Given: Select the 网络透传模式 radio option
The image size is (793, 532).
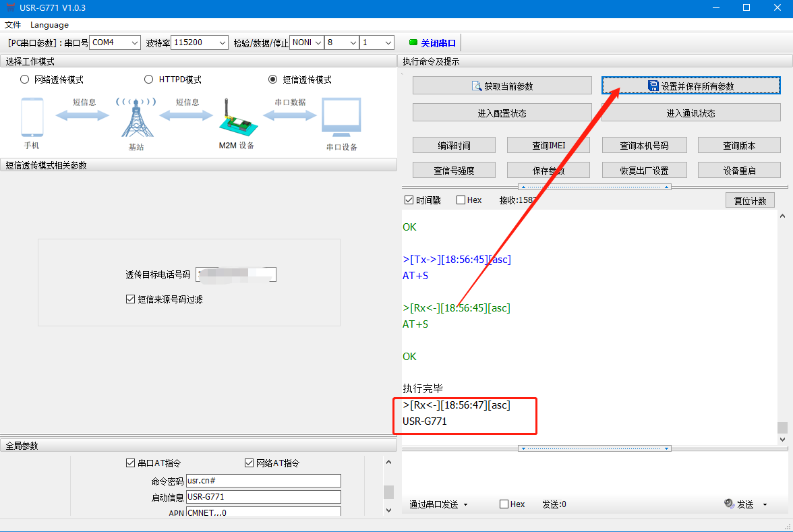Looking at the screenshot, I should tap(25, 80).
